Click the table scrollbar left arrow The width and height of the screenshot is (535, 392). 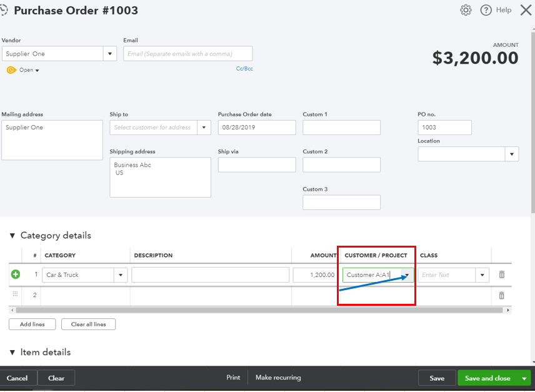click(12, 310)
